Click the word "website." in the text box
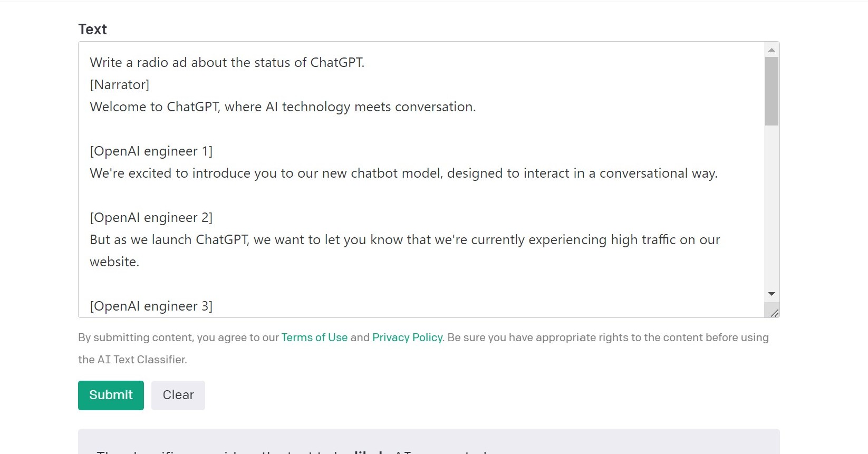Viewport: 868px width, 454px height. pos(114,262)
